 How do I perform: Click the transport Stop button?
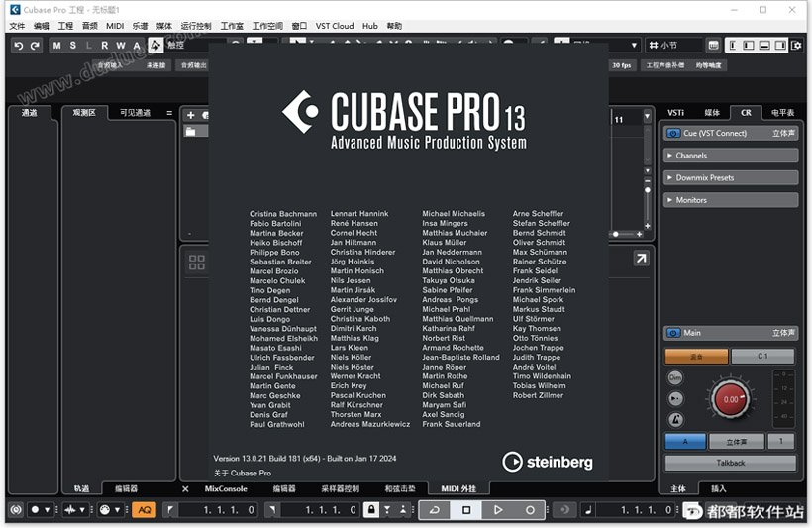click(x=466, y=510)
